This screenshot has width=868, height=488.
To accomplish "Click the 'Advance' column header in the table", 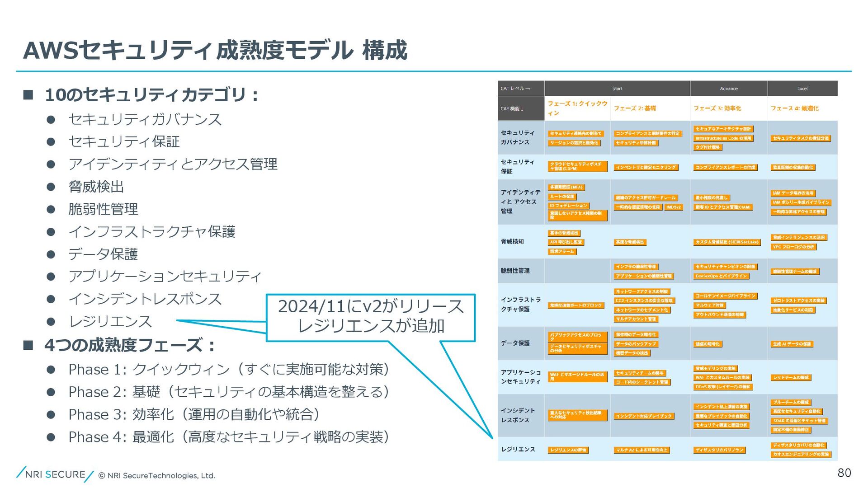I will tap(729, 89).
